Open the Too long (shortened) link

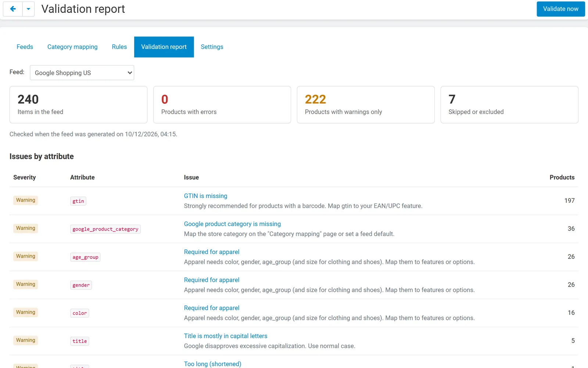pos(212,364)
